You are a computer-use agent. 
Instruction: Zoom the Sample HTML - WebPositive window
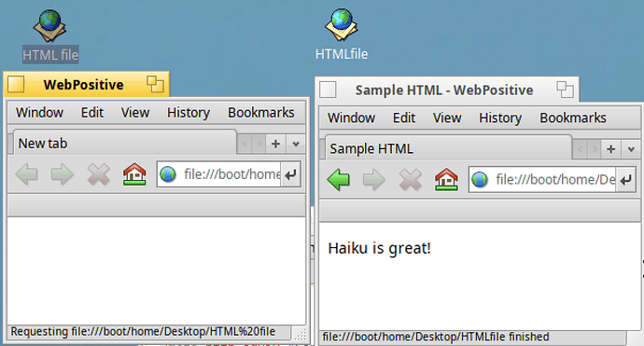point(565,90)
